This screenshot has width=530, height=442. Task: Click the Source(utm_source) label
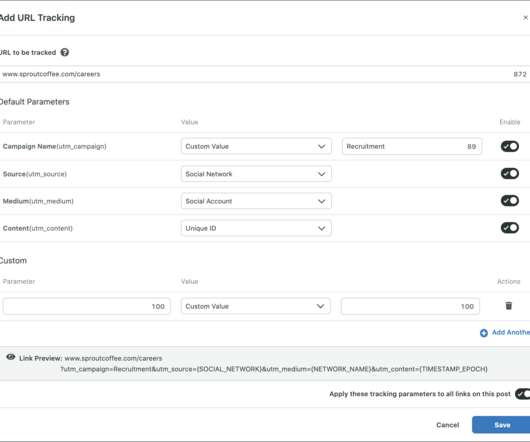tap(35, 174)
